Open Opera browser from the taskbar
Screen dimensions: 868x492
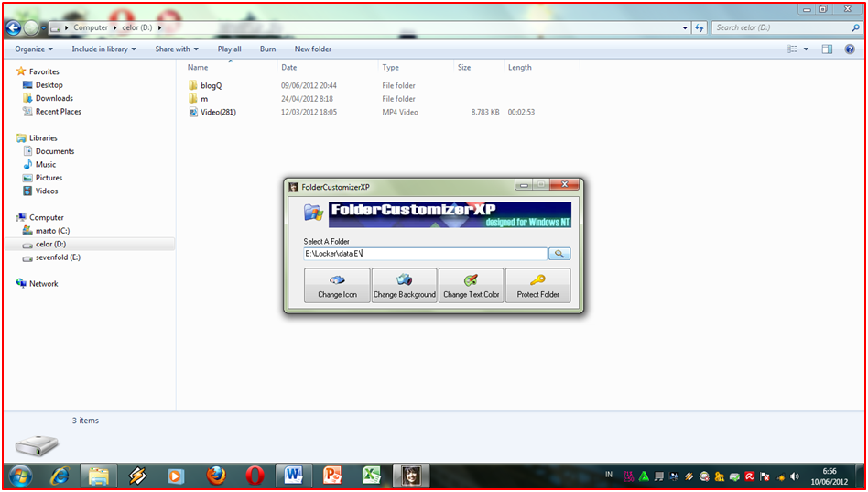pos(255,476)
